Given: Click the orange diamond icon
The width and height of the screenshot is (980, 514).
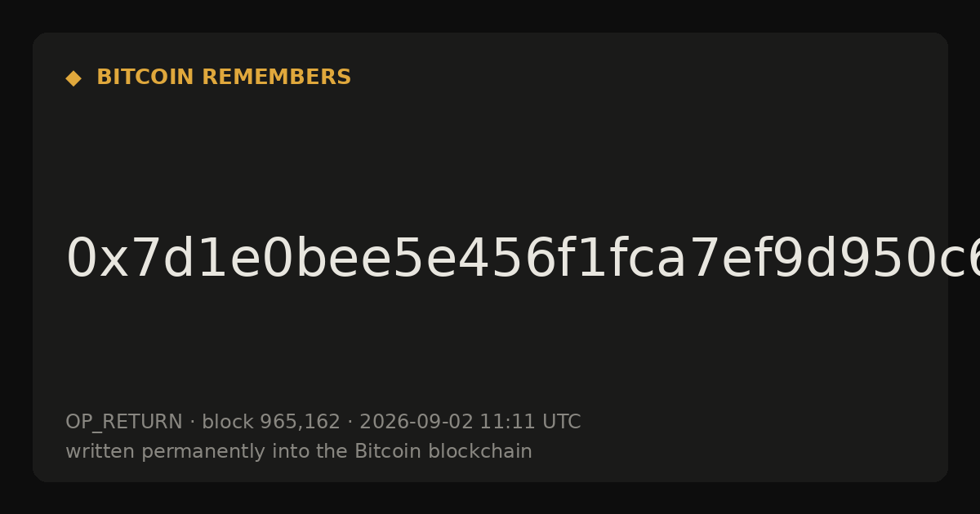Looking at the screenshot, I should (x=73, y=78).
